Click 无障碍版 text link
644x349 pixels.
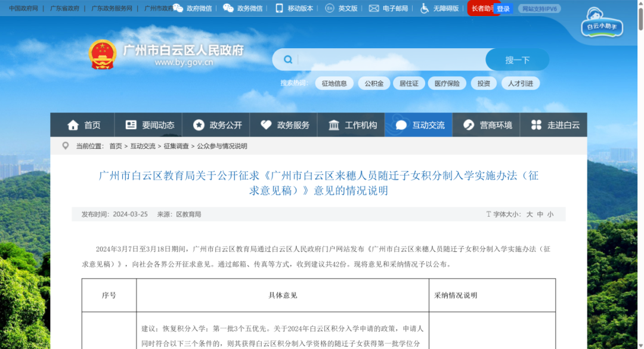pos(446,8)
